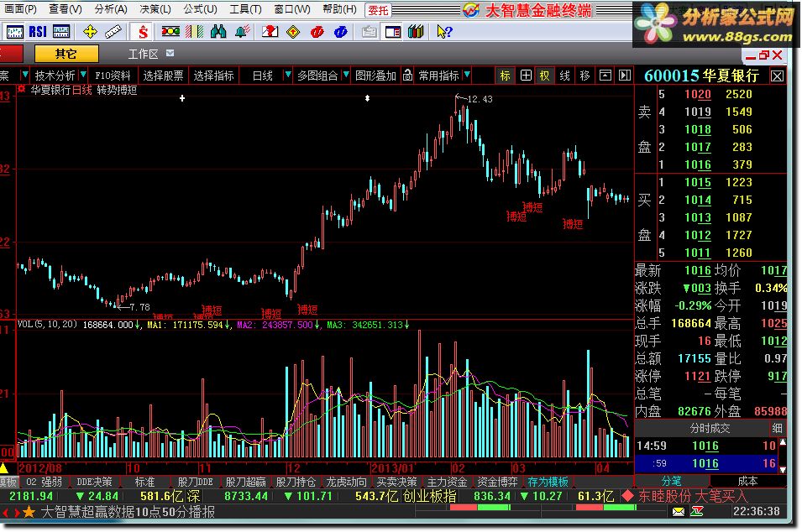This screenshot has height=532, width=802.
Task: Switch to the 分笔 tab
Action: (x=672, y=481)
